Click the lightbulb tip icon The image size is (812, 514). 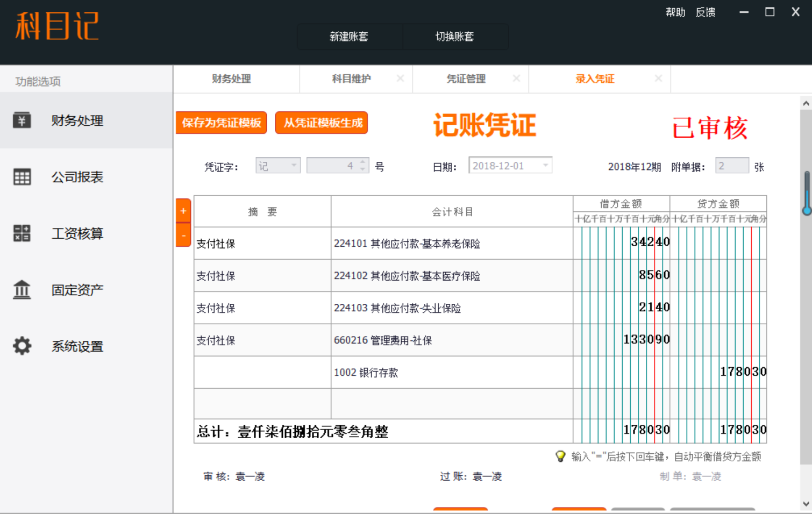560,456
